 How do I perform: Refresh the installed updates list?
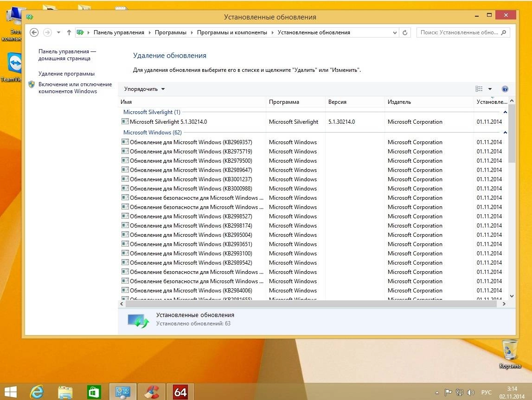pyautogui.click(x=405, y=32)
